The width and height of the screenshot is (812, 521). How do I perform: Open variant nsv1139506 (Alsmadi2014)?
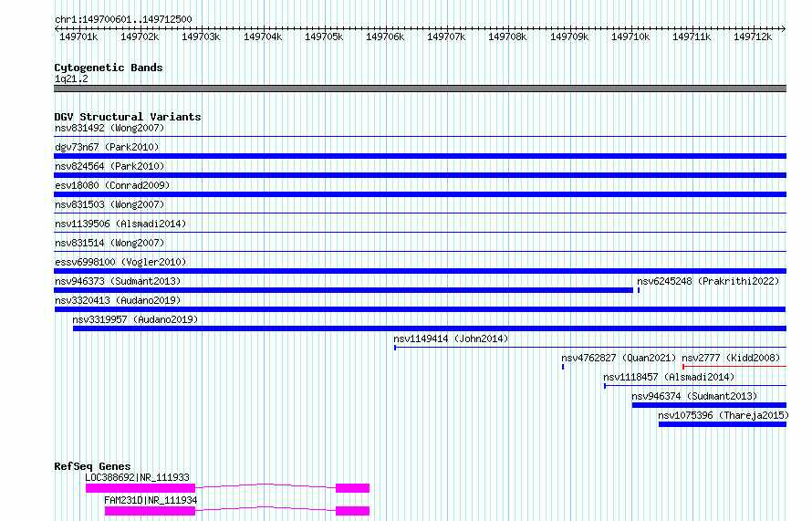tap(120, 224)
